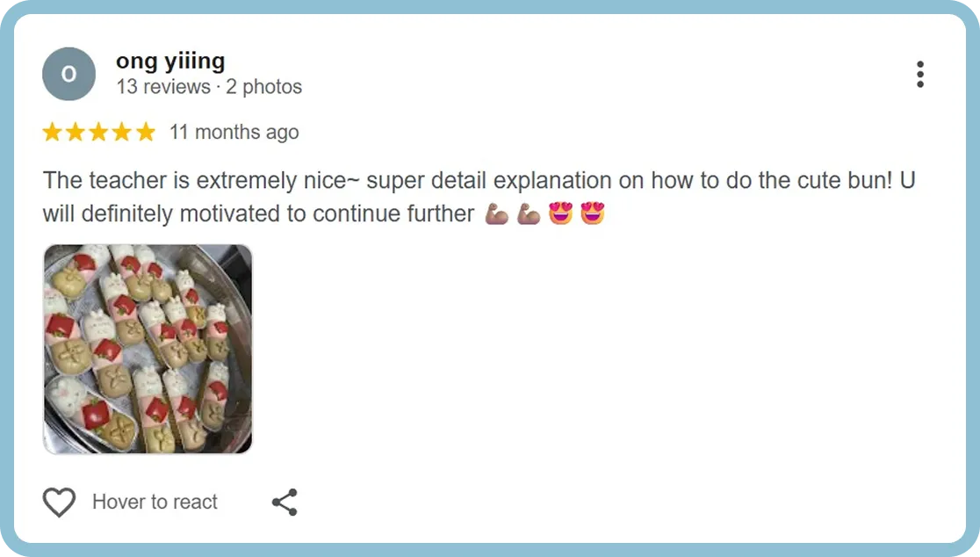Click the heart react icon
The image size is (980, 557).
click(x=59, y=502)
